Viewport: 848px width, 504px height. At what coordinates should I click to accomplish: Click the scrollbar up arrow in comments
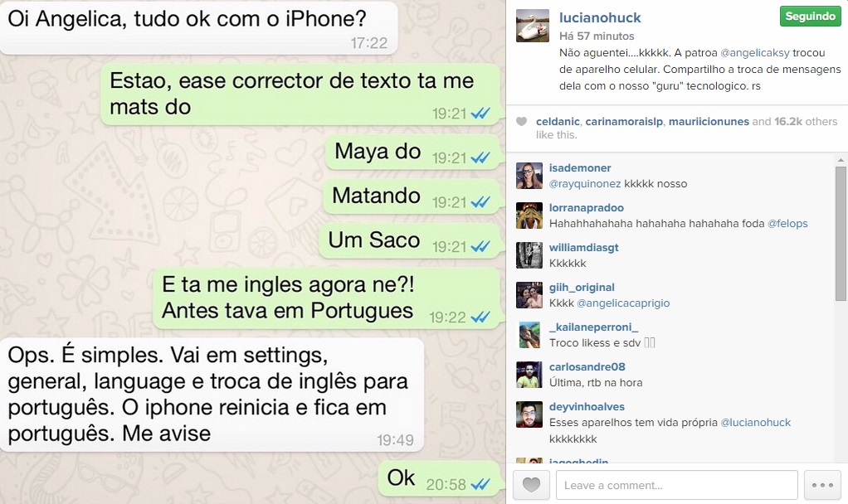841,160
